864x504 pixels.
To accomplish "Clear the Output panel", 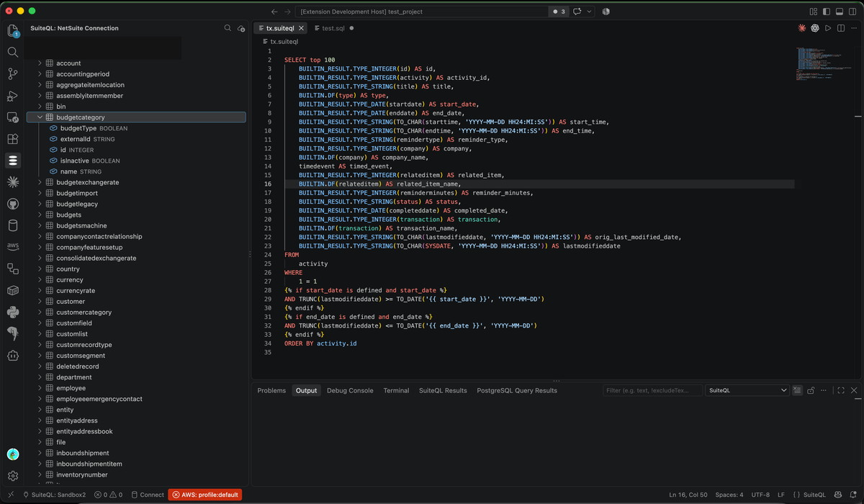I will tap(797, 390).
